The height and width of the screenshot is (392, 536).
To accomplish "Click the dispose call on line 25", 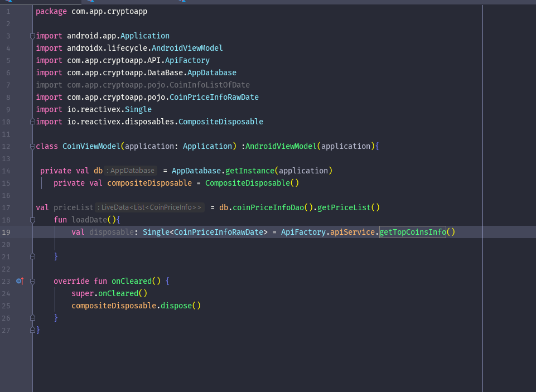I will 176,306.
